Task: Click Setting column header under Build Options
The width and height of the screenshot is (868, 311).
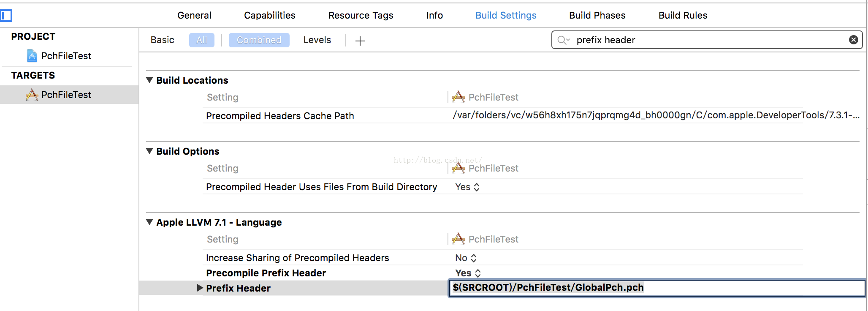Action: [222, 168]
